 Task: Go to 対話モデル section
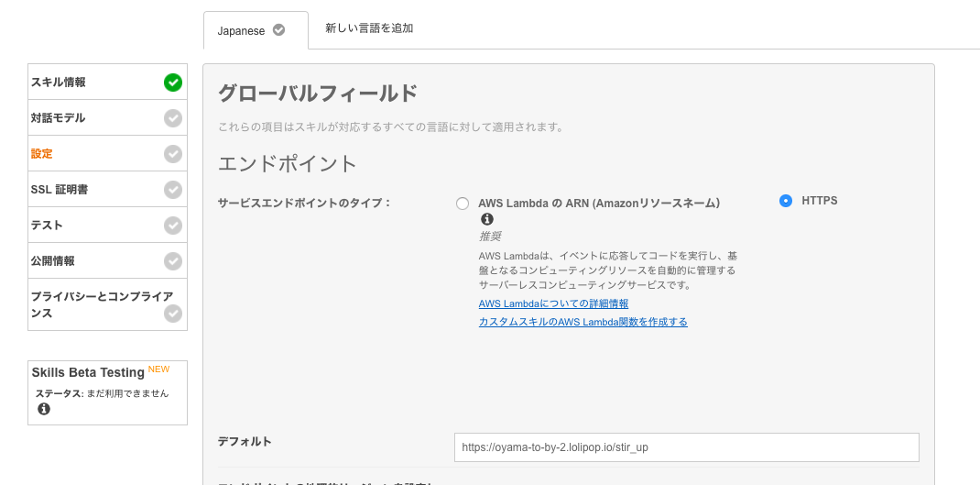tap(107, 117)
